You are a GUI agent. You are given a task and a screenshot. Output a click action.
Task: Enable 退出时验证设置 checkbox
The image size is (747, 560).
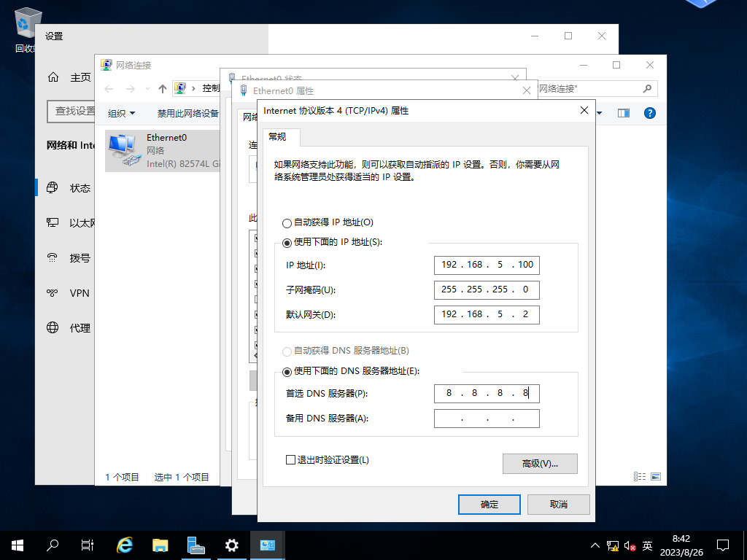coord(290,459)
